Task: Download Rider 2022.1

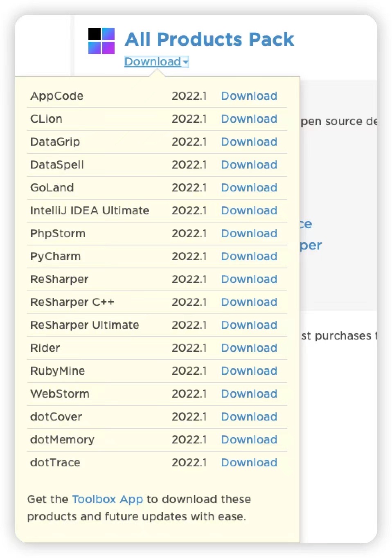Action: (249, 348)
